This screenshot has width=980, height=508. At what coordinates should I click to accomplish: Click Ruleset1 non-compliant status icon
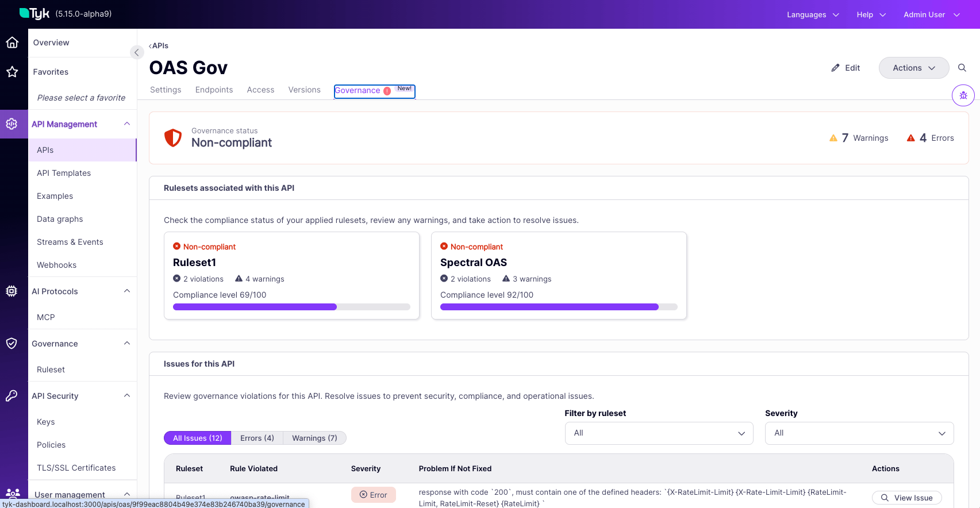tap(177, 247)
